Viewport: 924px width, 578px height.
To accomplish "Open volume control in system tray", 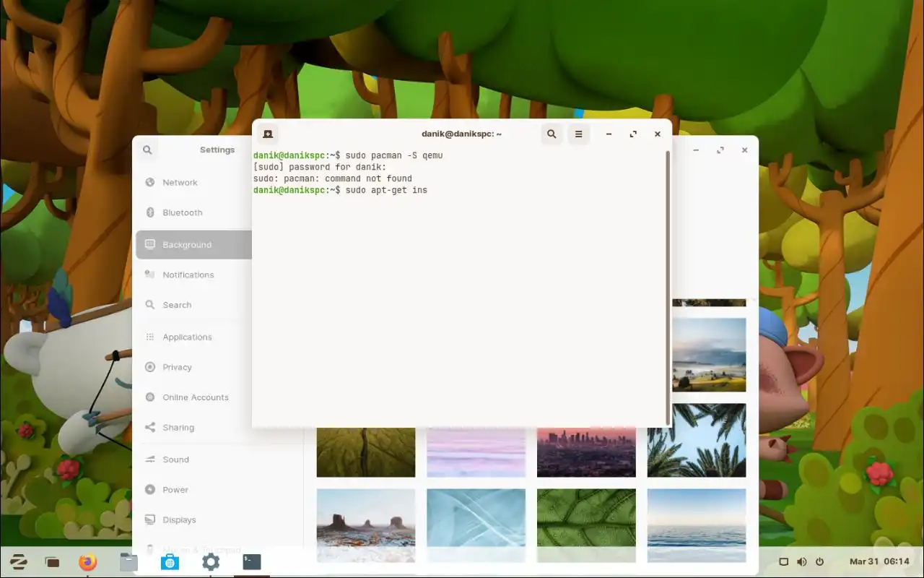I will [801, 561].
